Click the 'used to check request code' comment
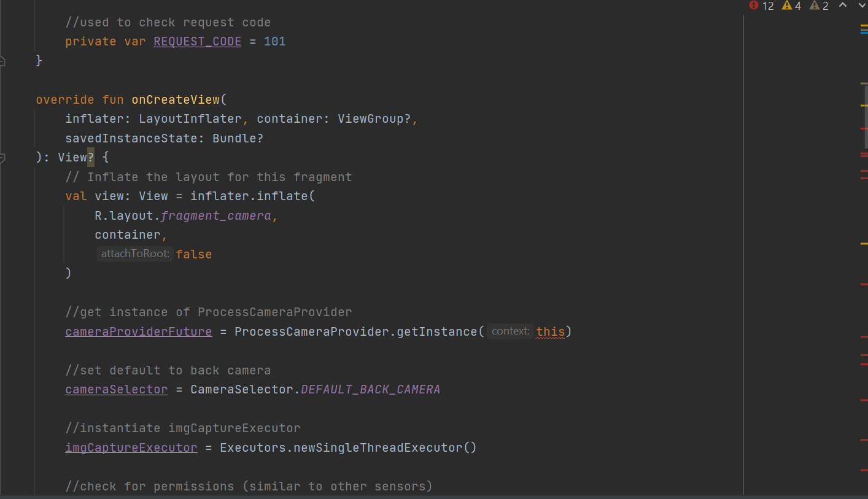 168,22
